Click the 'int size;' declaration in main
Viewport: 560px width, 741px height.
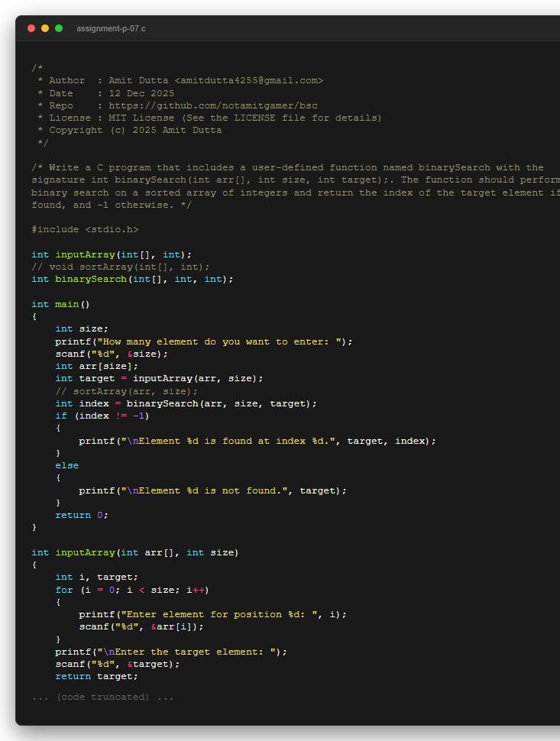[82, 328]
